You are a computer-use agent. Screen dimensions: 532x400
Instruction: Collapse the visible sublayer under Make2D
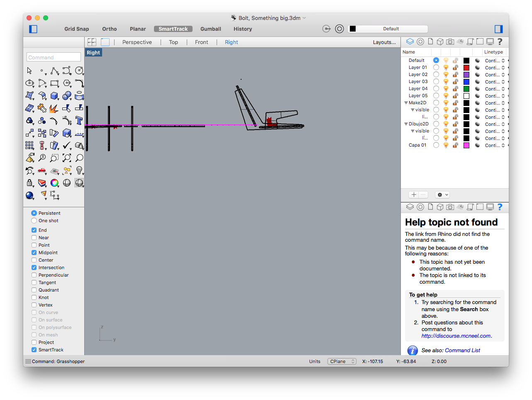pyautogui.click(x=412, y=110)
